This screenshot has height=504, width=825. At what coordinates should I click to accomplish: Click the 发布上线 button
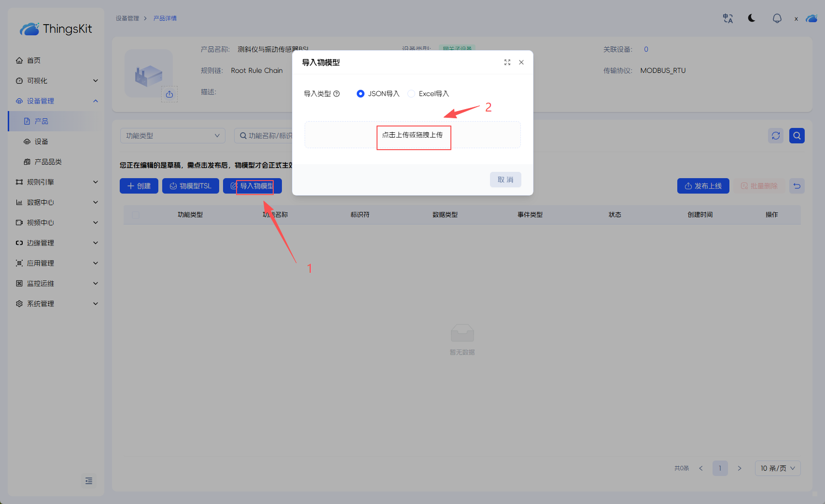(703, 186)
